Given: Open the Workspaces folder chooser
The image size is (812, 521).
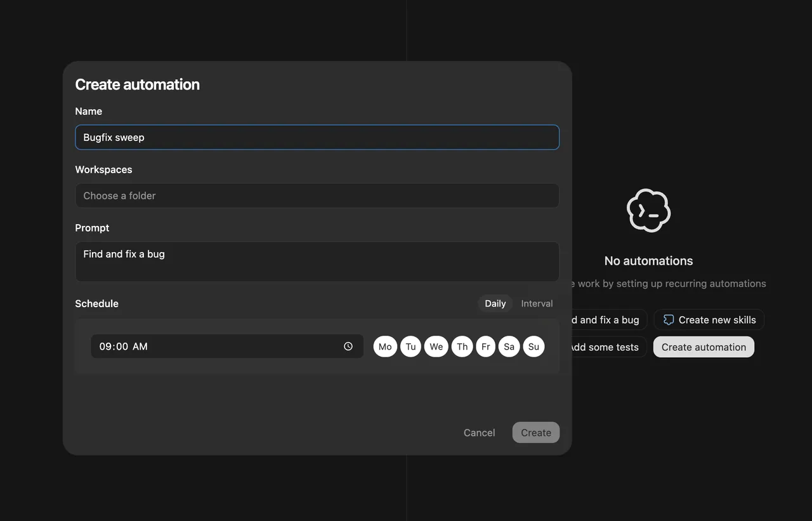Looking at the screenshot, I should [317, 195].
